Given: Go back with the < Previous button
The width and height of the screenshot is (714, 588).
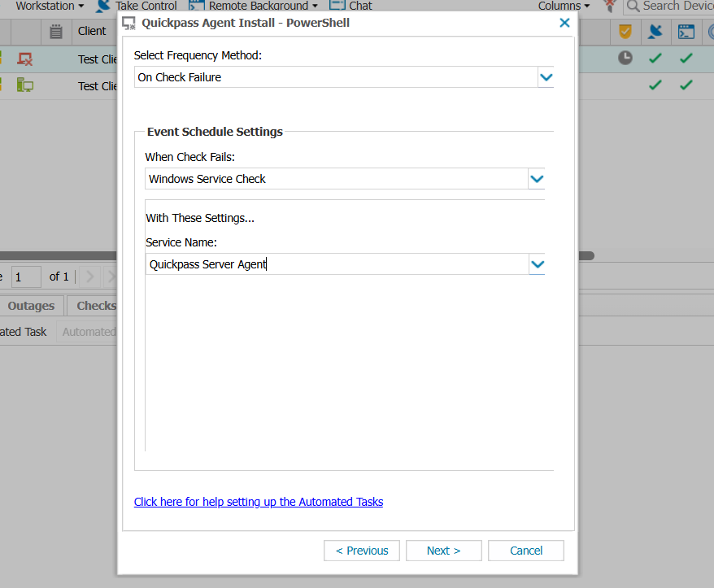Looking at the screenshot, I should pyautogui.click(x=362, y=551).
